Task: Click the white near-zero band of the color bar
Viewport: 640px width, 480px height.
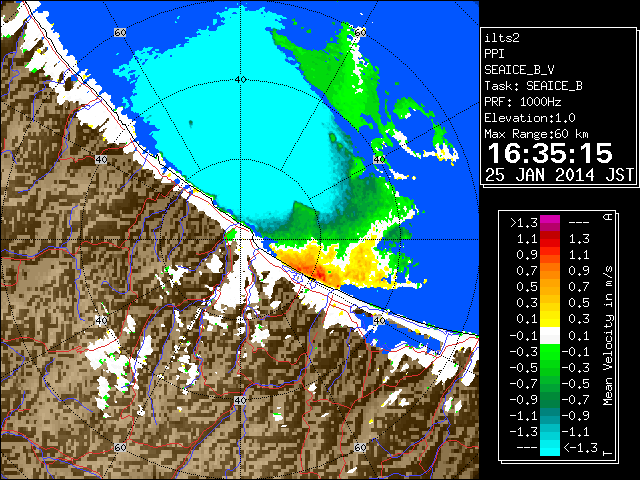Action: pyautogui.click(x=550, y=336)
